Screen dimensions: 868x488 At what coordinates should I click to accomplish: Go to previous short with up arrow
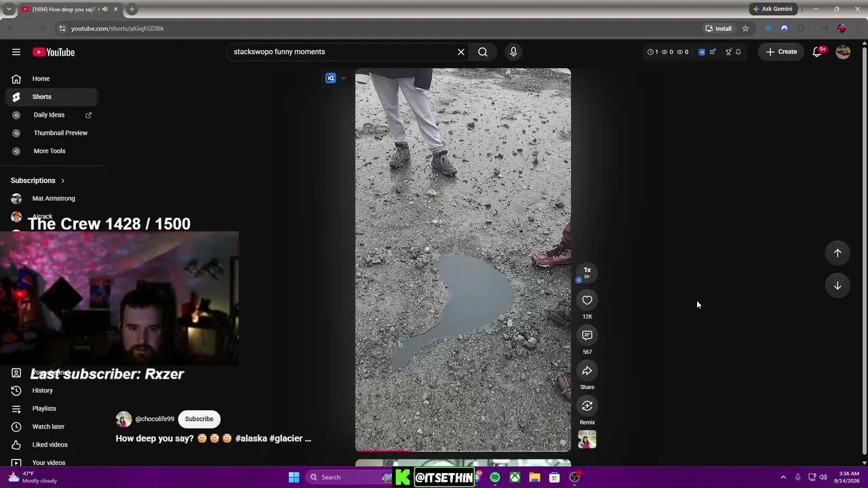[837, 253]
